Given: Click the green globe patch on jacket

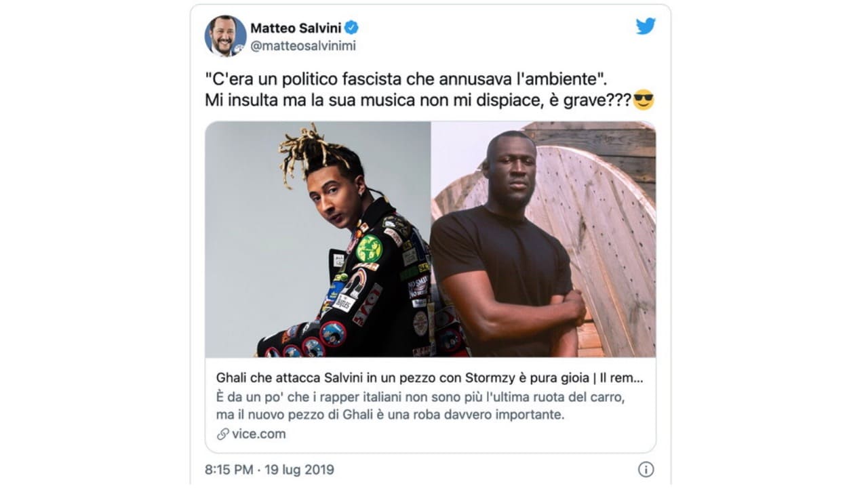Looking at the screenshot, I should 369,248.
